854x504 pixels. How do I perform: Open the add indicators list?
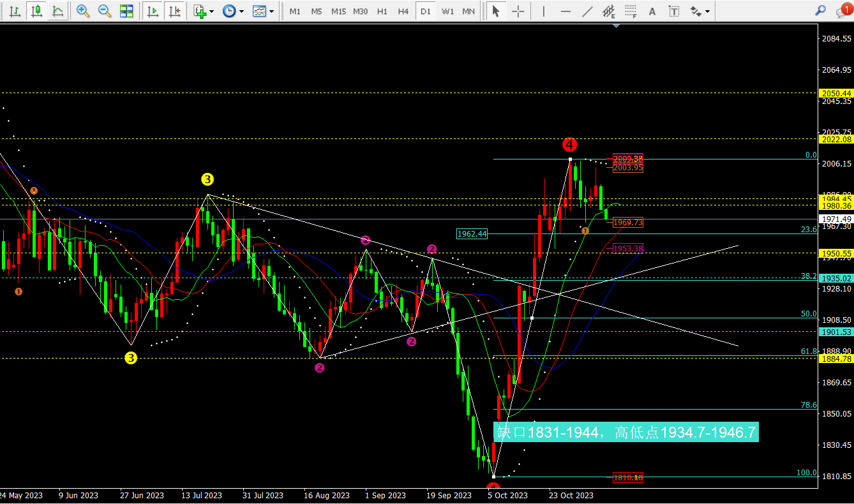tap(200, 11)
